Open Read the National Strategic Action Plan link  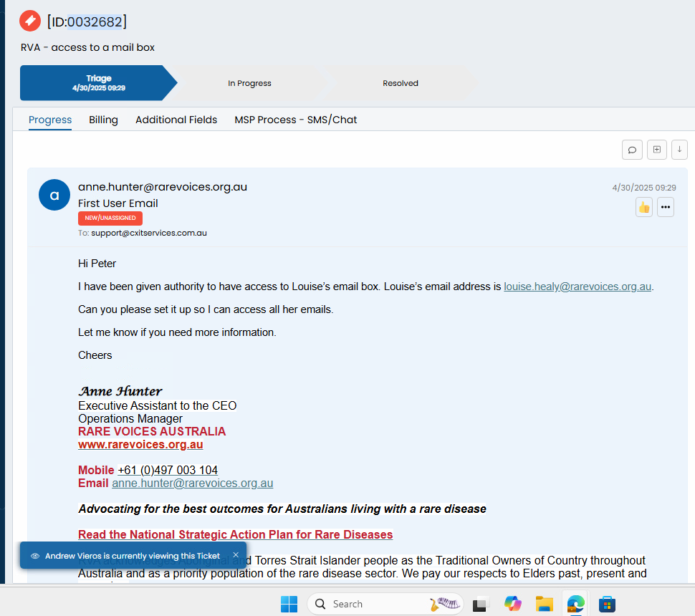coord(235,534)
